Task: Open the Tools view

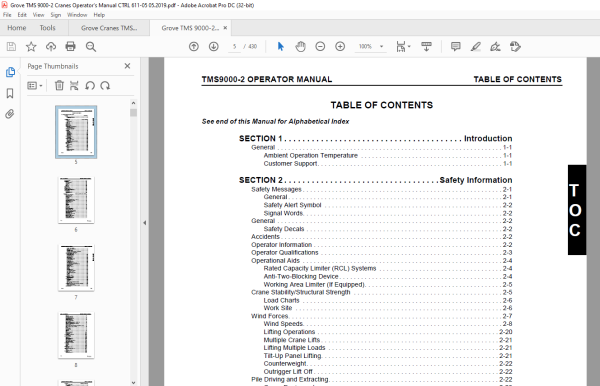Action: click(47, 28)
